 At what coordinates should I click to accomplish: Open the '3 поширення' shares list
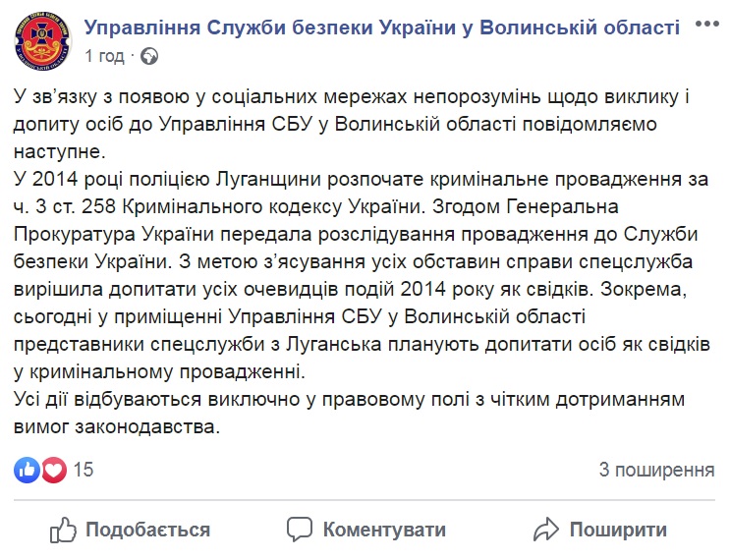pos(657,470)
